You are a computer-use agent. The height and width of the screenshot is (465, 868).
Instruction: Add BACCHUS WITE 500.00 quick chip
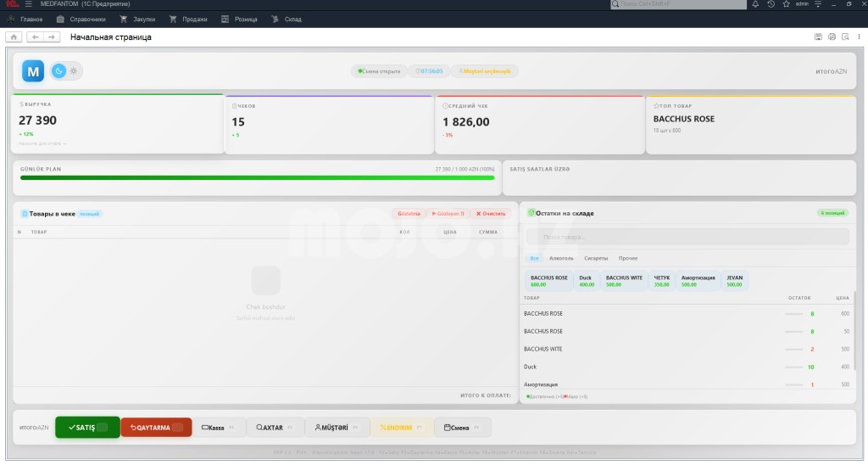pos(624,281)
